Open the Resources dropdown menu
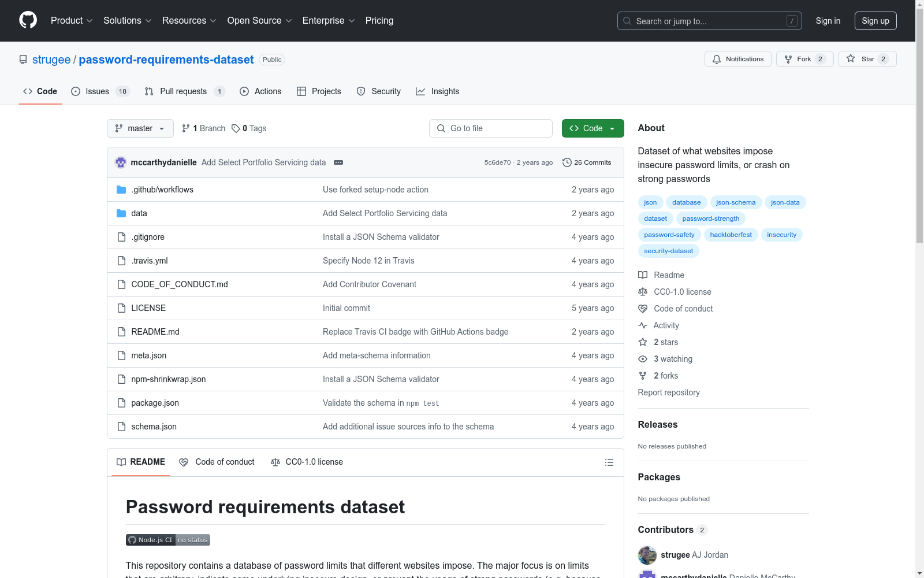924x578 pixels. (x=189, y=21)
